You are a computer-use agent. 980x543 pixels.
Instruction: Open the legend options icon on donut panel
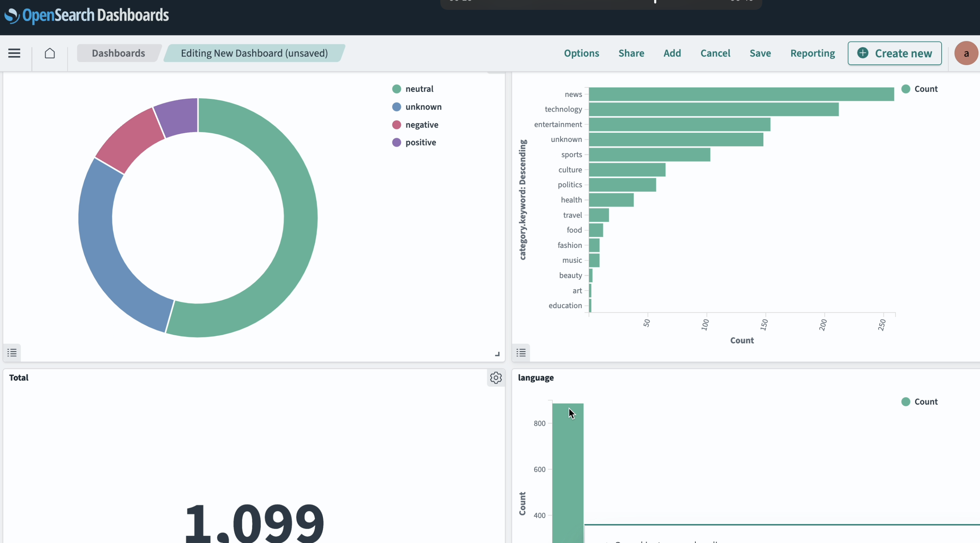(x=11, y=352)
